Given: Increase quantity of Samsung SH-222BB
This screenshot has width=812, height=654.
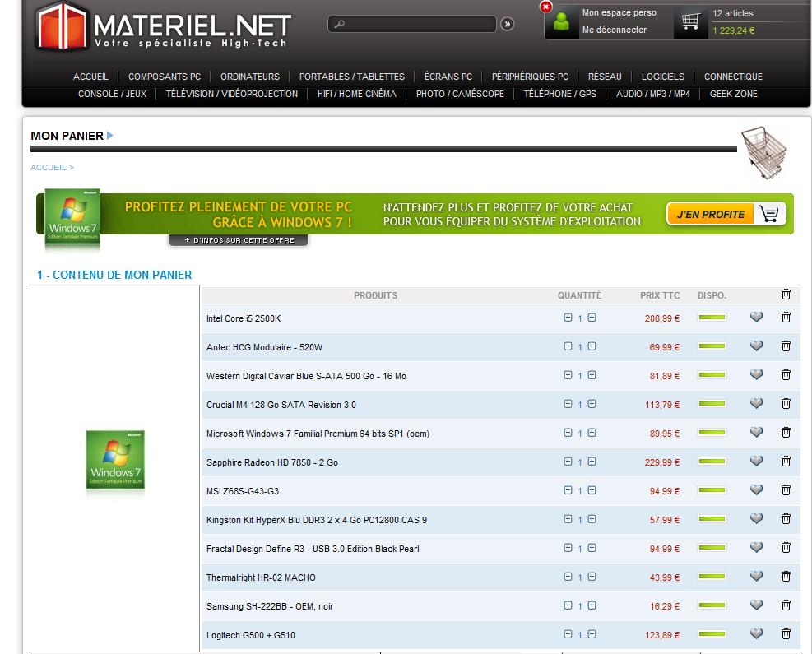Looking at the screenshot, I should (592, 605).
